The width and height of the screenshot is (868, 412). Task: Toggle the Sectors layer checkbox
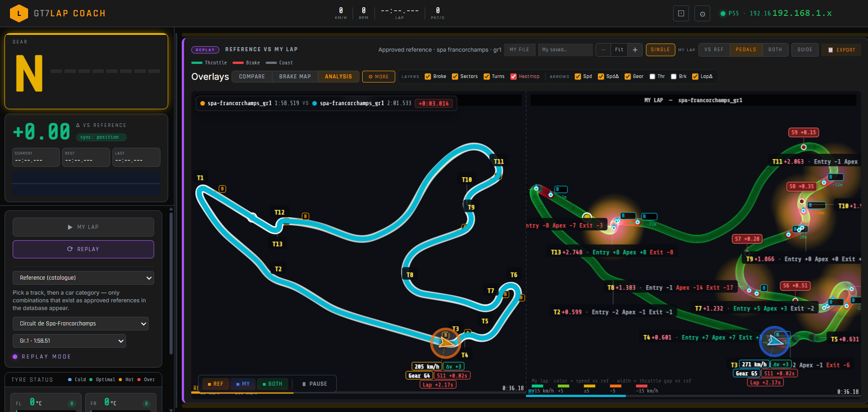coord(455,77)
